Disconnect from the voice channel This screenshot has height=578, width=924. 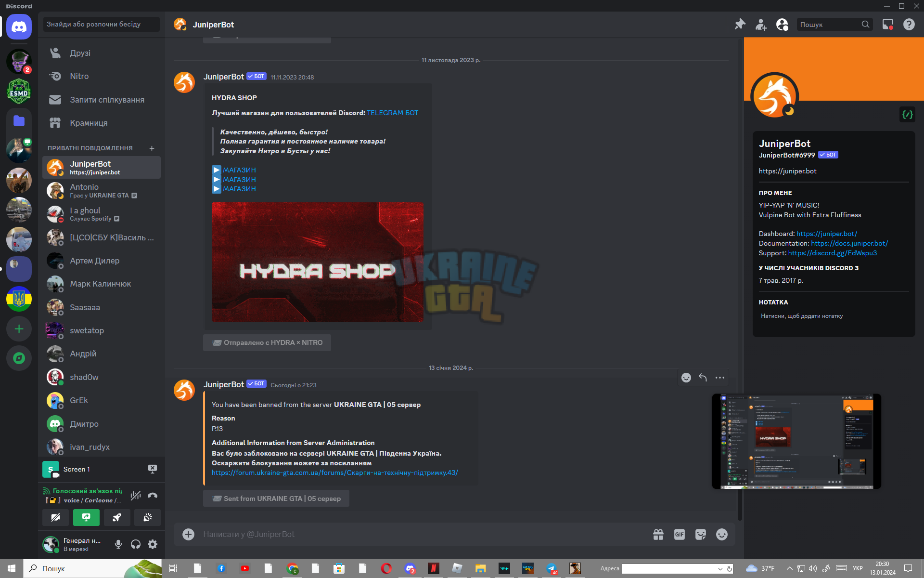(153, 496)
